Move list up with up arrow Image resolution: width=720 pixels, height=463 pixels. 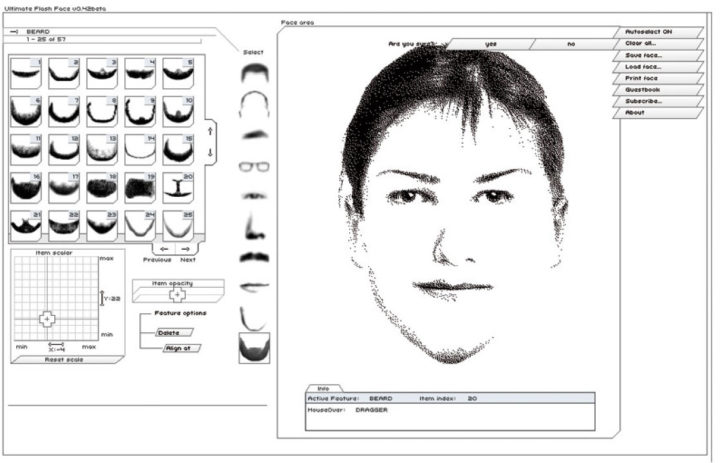pyautogui.click(x=210, y=131)
